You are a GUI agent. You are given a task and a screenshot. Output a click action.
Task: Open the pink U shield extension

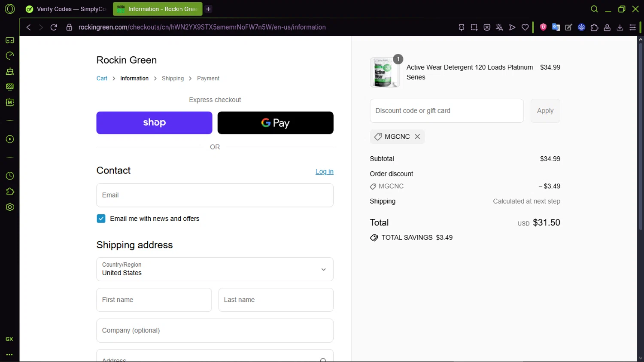coord(543,27)
